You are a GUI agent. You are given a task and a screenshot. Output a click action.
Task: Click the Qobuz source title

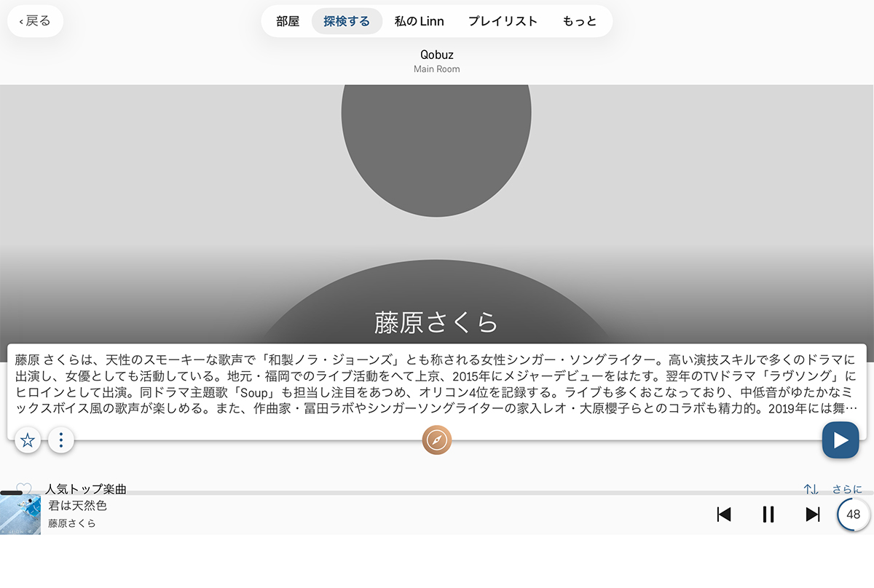437,55
